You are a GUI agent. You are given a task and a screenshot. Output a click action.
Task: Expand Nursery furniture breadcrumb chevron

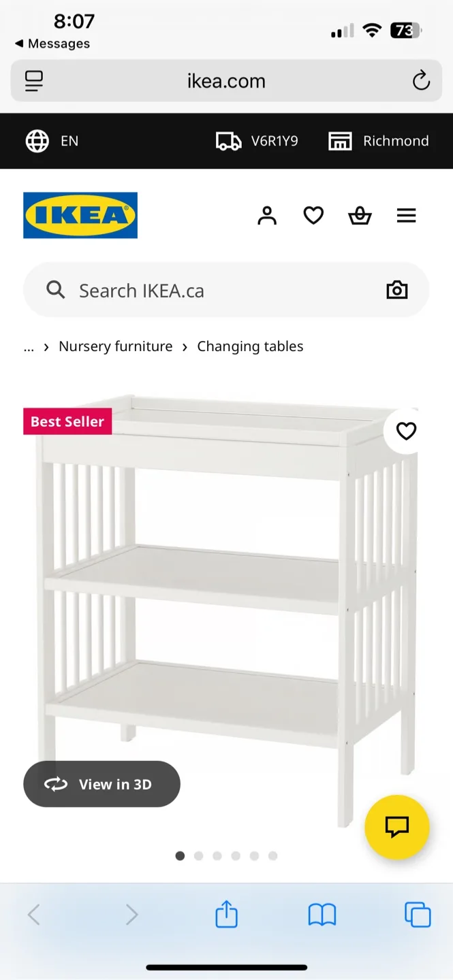point(185,346)
